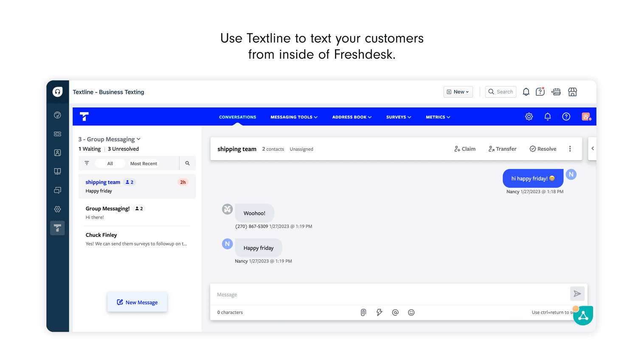The width and height of the screenshot is (644, 361).
Task: Go to the Conversations tab
Action: click(237, 117)
